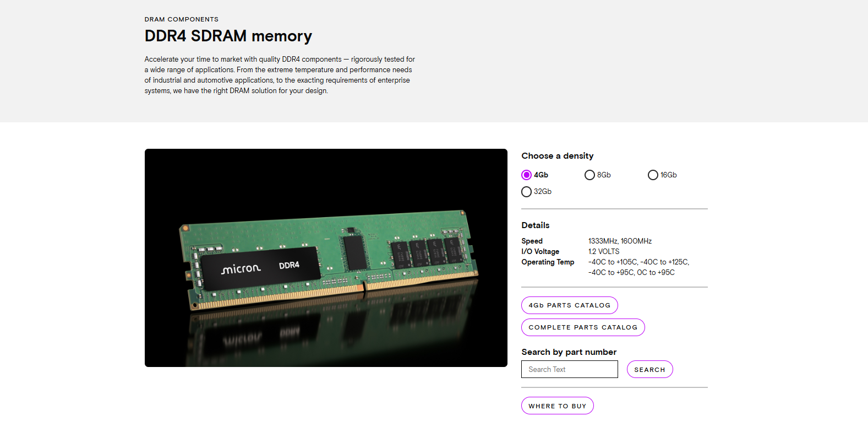The height and width of the screenshot is (421, 868).
Task: Pick the 16Gb density radio button
Action: tap(653, 175)
